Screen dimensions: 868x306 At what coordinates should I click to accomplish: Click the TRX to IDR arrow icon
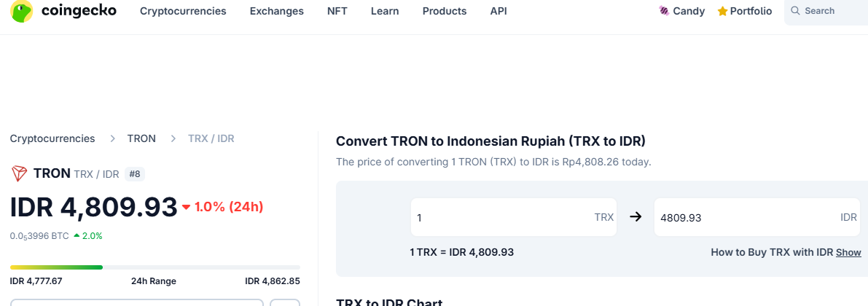point(636,217)
